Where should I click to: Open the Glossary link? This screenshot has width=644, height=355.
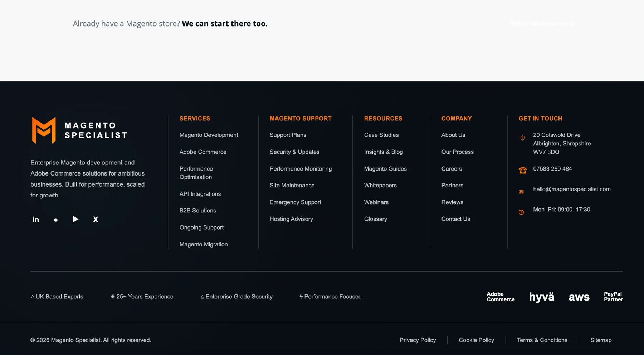376,219
